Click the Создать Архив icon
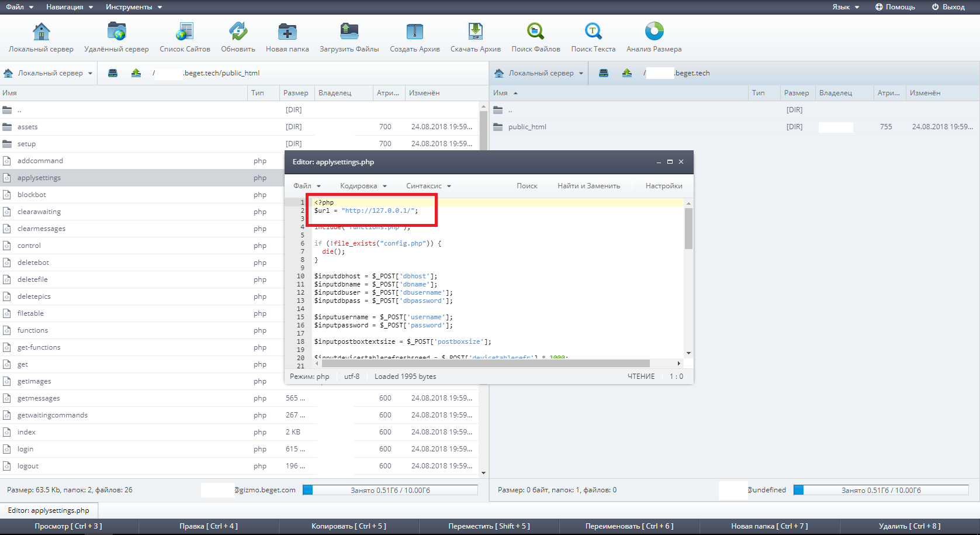This screenshot has width=980, height=535. (x=414, y=32)
